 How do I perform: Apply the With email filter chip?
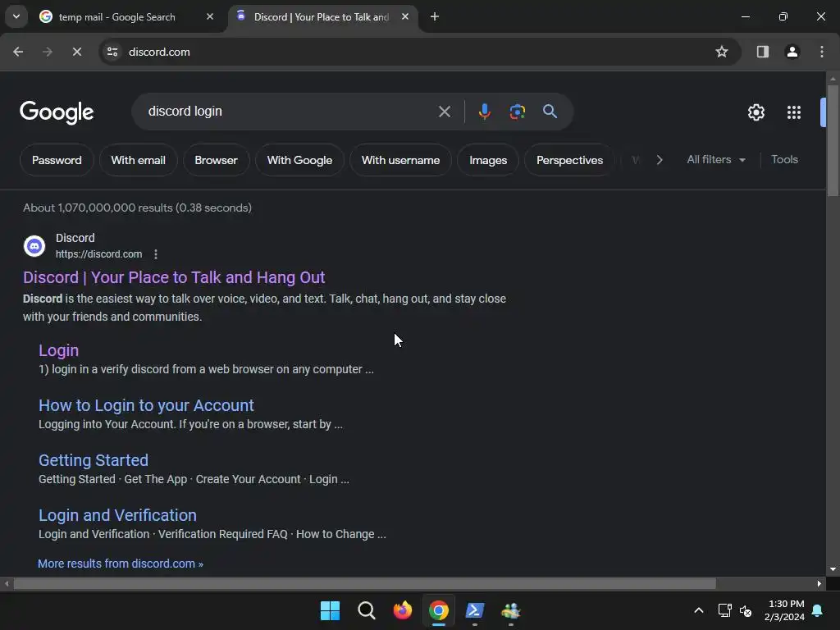point(138,160)
